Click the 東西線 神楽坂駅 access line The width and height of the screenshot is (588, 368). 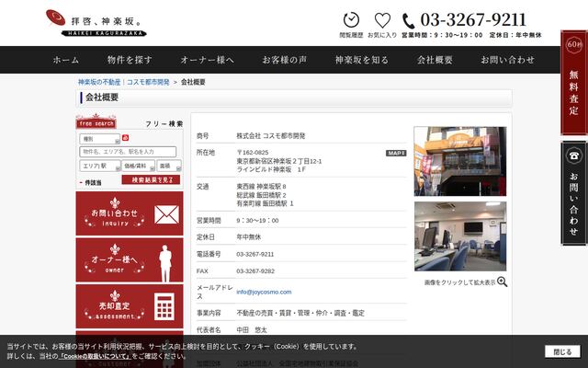click(x=261, y=187)
